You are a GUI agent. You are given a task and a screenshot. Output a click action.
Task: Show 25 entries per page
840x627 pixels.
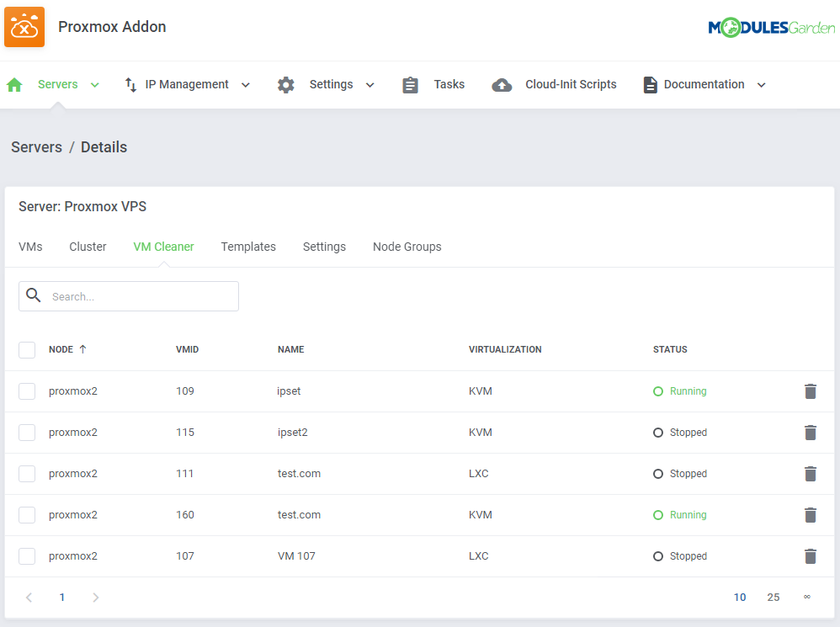click(773, 597)
